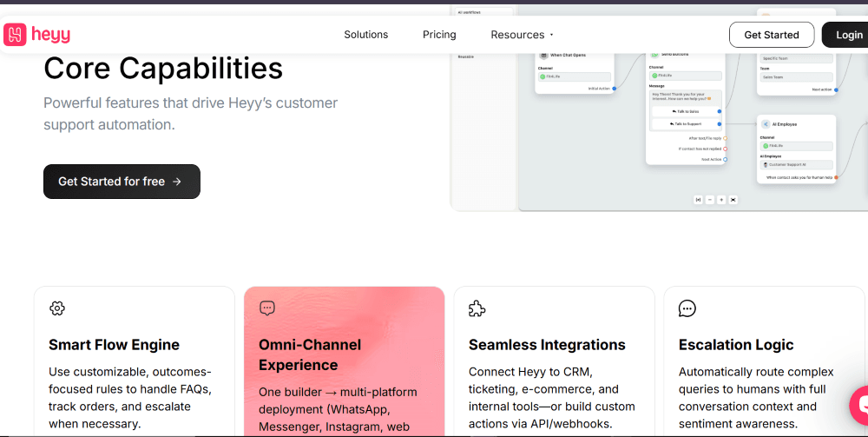The image size is (868, 437).
Task: Click Smart Flow Engine description text
Action: (x=130, y=398)
